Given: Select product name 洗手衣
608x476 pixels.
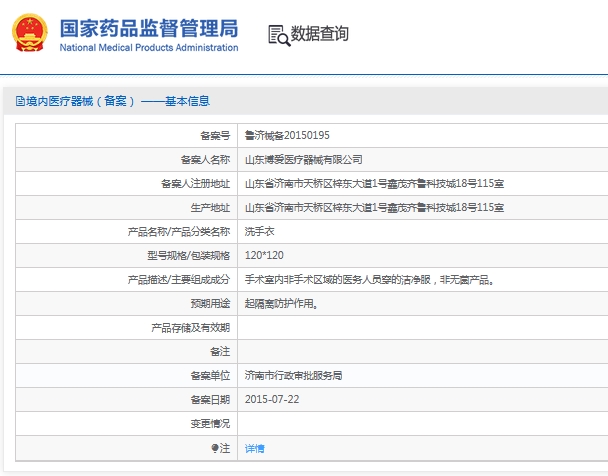Looking at the screenshot, I should (x=259, y=232).
